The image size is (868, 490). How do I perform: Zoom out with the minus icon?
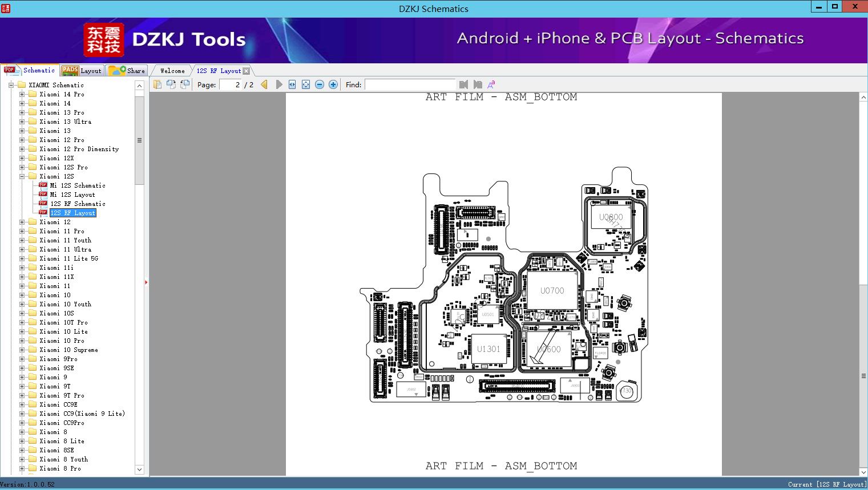[x=320, y=84]
